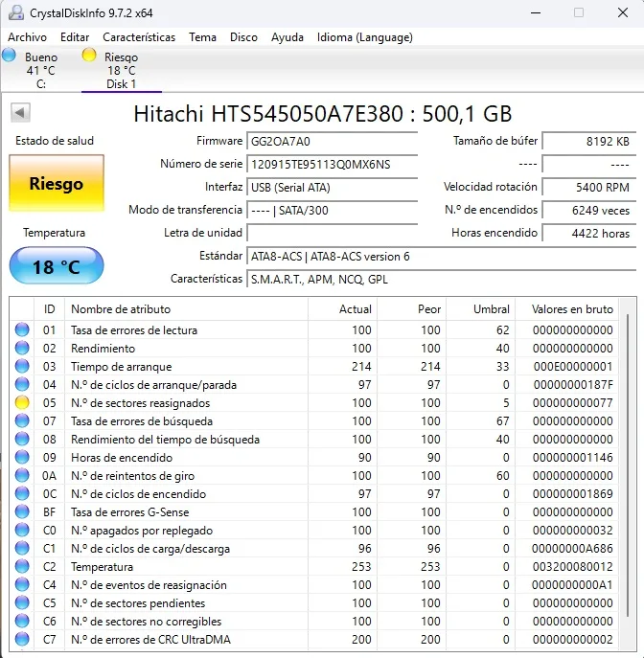The width and height of the screenshot is (644, 658).
Task: Click status icon for errores de CRC UltraDMA
Action: [x=22, y=639]
